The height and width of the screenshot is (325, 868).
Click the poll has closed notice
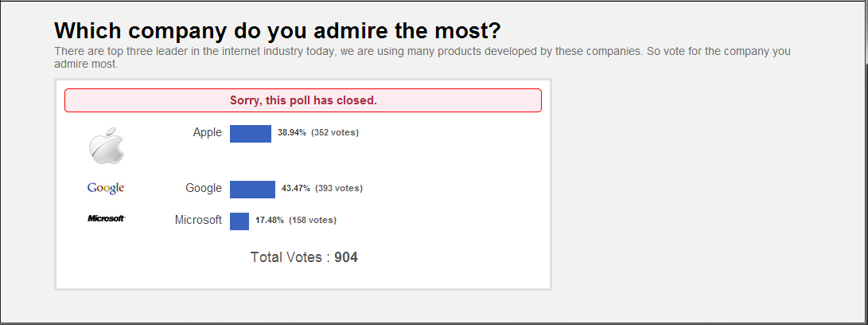click(303, 100)
